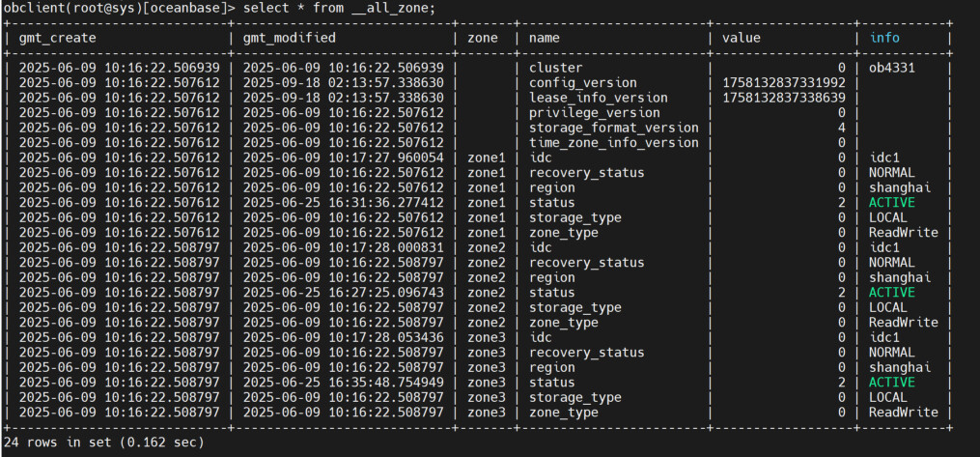The width and height of the screenshot is (980, 457).
Task: Click the 24 rows in set summary
Action: click(x=103, y=443)
